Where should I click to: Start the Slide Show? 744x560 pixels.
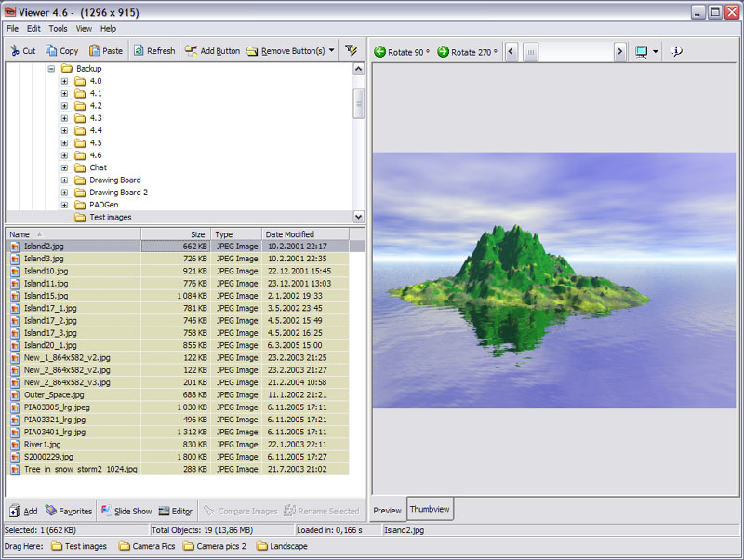tap(126, 511)
